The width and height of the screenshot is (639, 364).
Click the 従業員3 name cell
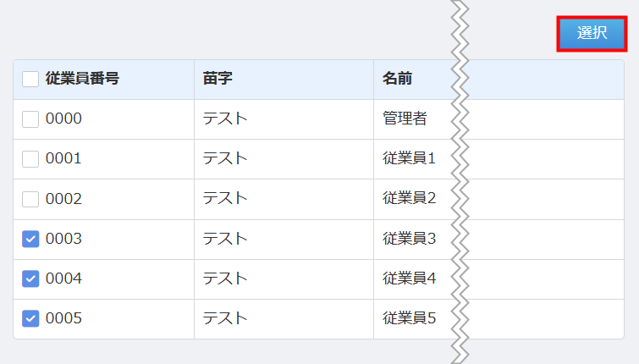coord(409,240)
